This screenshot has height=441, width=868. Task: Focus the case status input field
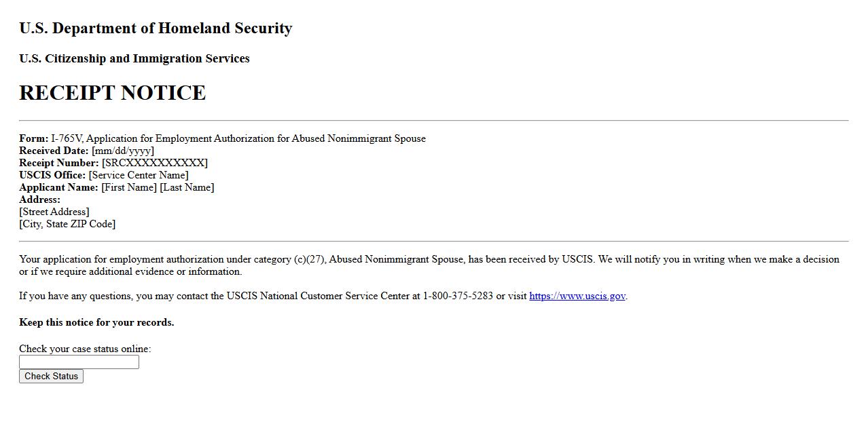(x=79, y=362)
